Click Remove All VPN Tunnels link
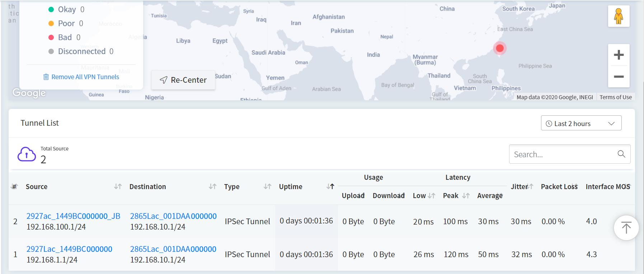This screenshot has width=644, height=274. 85,77
